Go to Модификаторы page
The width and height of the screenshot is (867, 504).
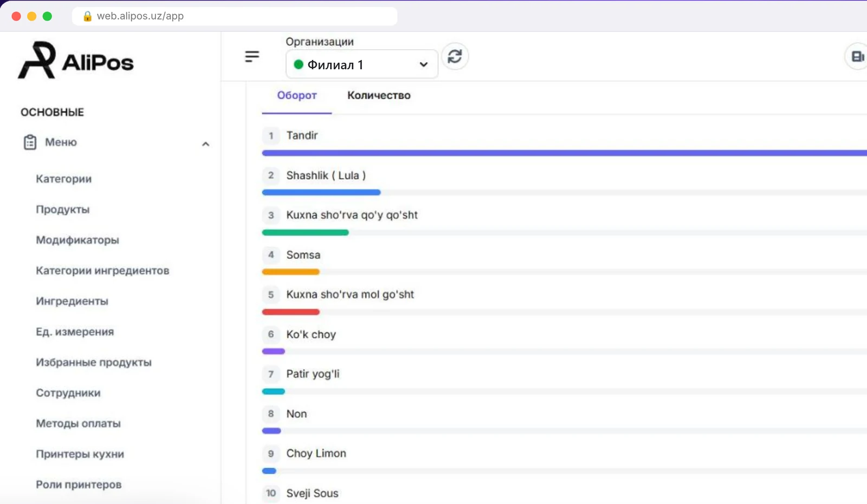(77, 240)
